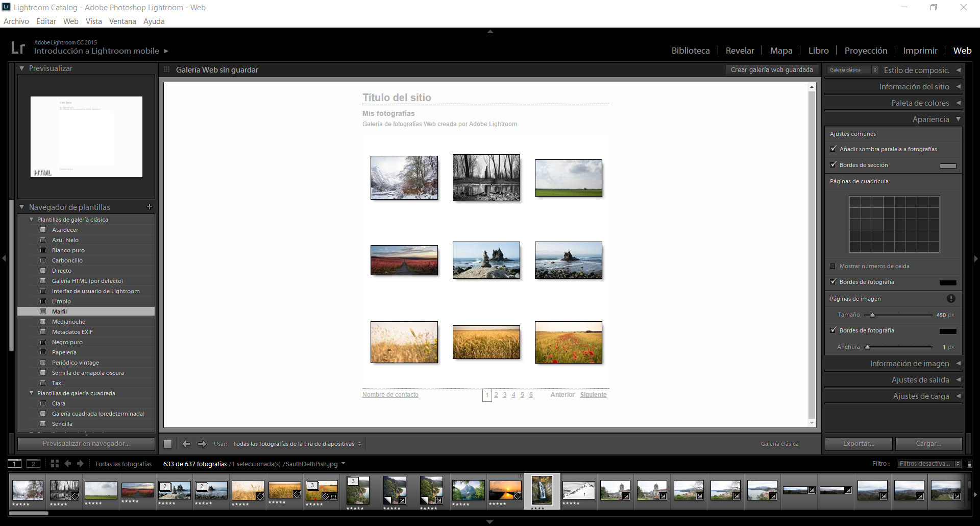Viewport: 980px width, 526px height.
Task: Click the plus icon in Navegador de plantillas
Action: (x=150, y=207)
